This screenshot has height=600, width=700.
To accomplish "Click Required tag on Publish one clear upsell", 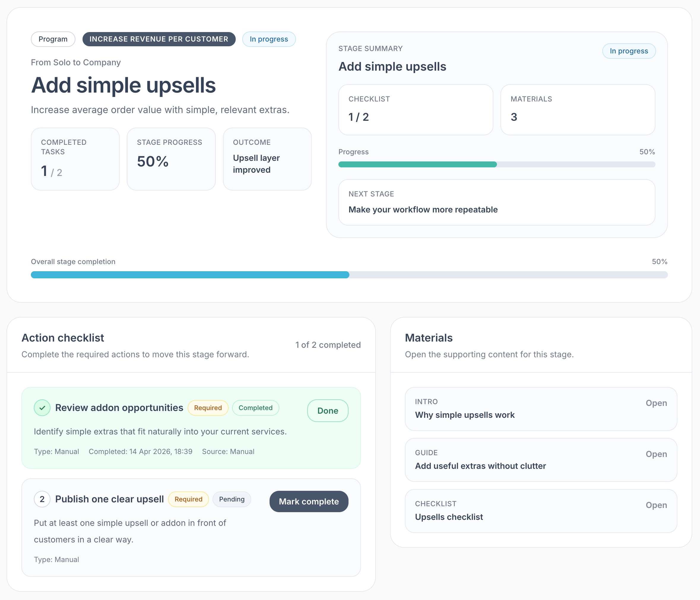I will point(188,499).
